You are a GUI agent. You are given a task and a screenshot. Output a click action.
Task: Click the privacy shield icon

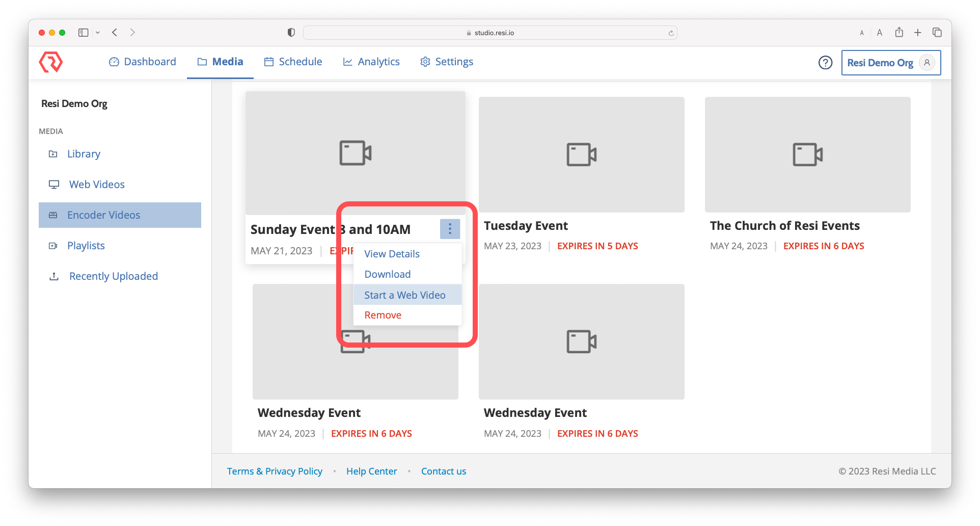click(x=291, y=33)
